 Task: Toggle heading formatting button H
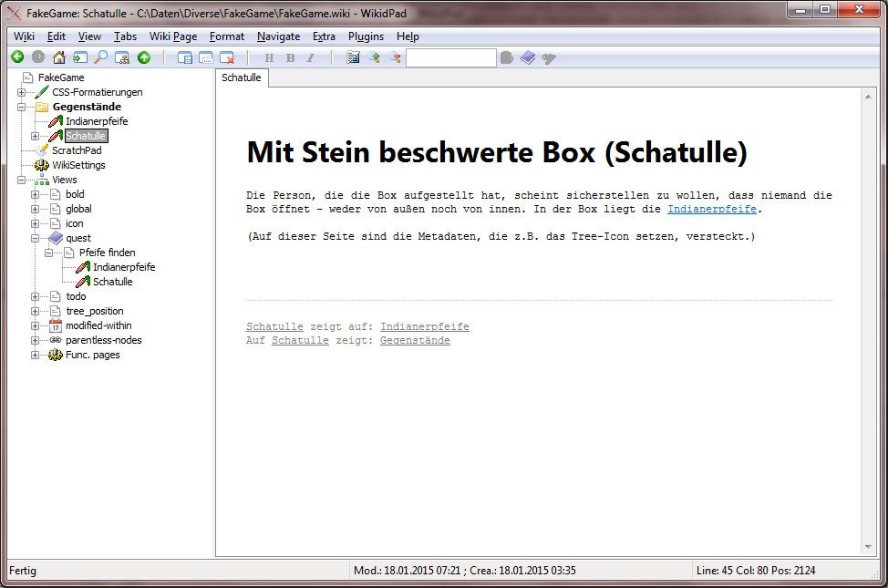(269, 57)
